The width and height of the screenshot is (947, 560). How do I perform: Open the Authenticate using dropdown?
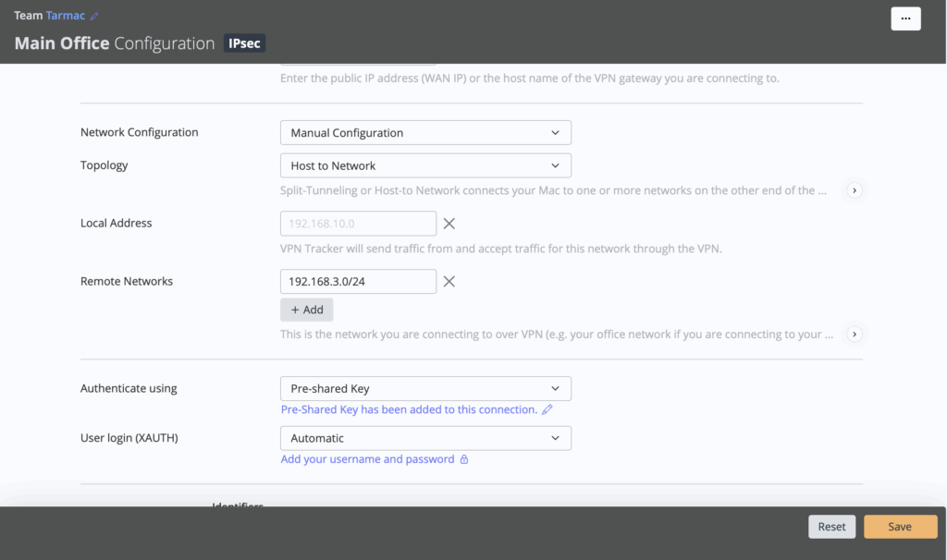(425, 389)
